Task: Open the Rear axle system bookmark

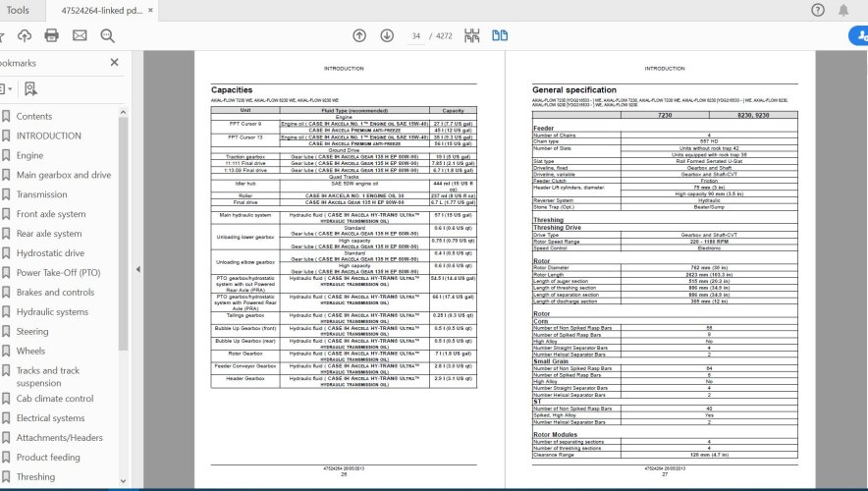Action: point(49,234)
